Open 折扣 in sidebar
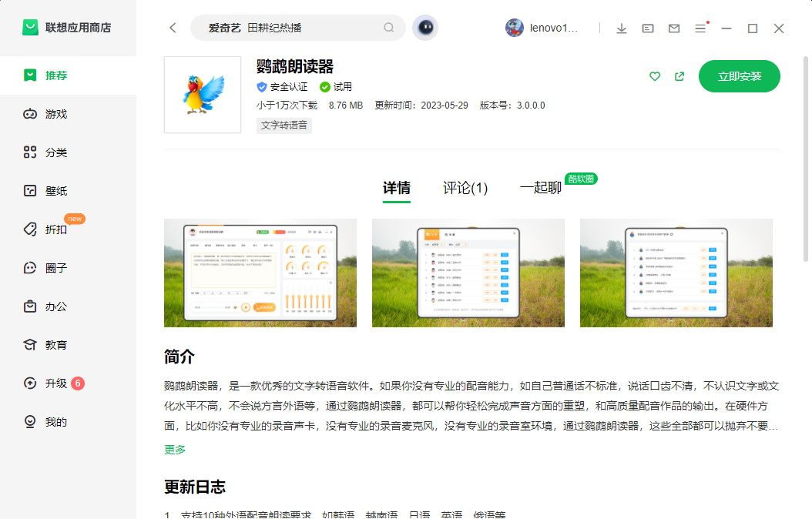Image resolution: width=812 pixels, height=519 pixels. (68, 229)
